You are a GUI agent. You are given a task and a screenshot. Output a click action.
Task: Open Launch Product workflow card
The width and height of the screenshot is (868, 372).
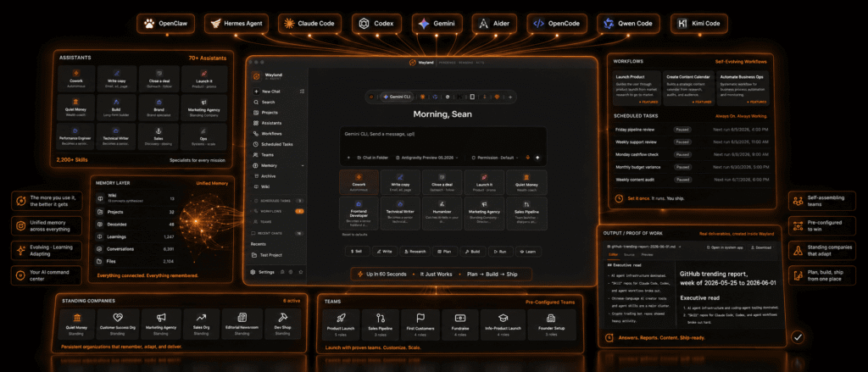point(637,87)
